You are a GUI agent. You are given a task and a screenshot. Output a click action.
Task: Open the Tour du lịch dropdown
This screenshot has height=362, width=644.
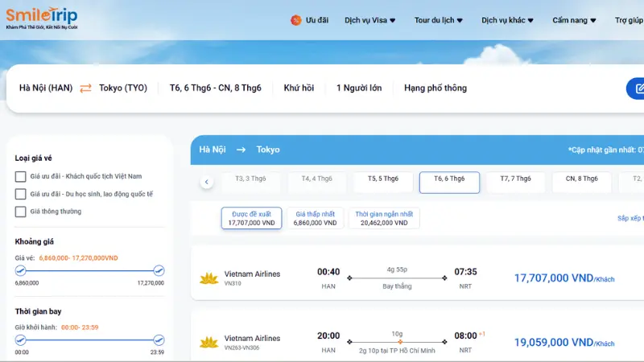438,20
